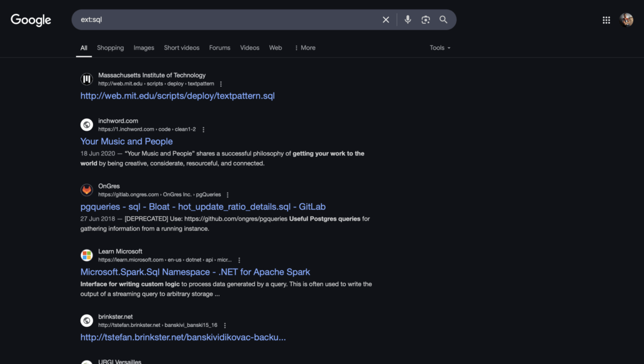Open the Google apps grid
Viewport: 644px width, 364px height.
coord(606,20)
